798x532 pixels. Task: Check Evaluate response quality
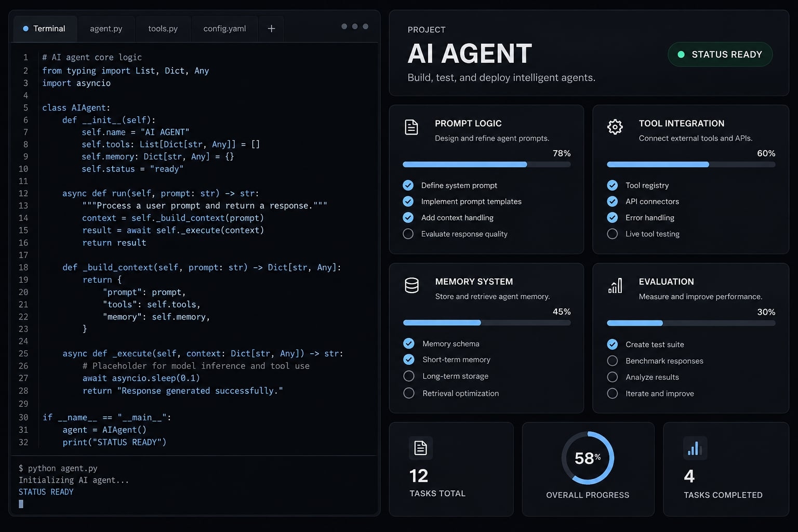click(408, 234)
